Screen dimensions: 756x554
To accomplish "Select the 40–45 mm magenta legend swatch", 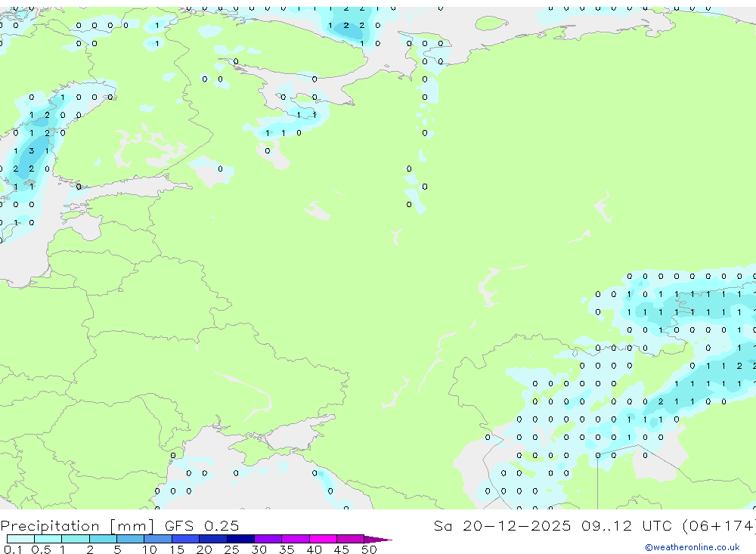I will pyautogui.click(x=323, y=539).
